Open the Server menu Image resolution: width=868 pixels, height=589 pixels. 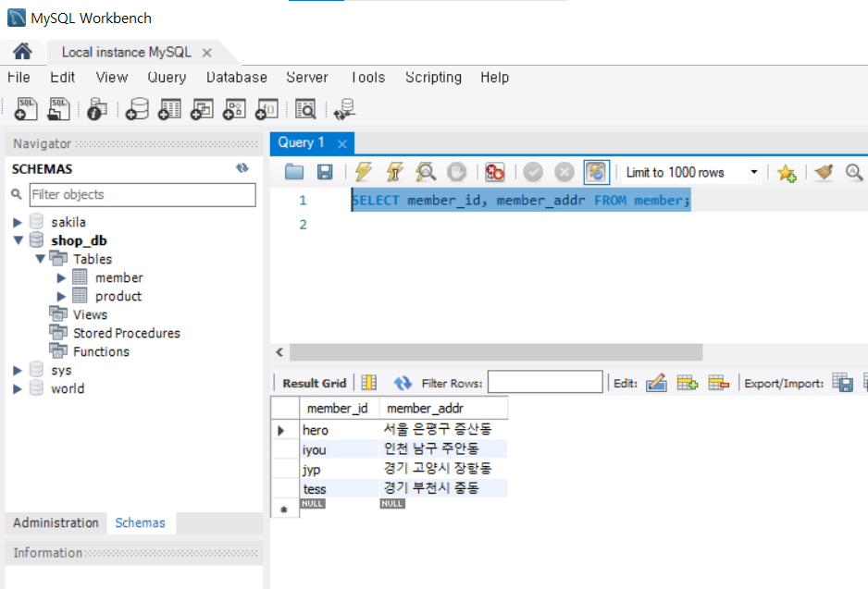pyautogui.click(x=307, y=78)
